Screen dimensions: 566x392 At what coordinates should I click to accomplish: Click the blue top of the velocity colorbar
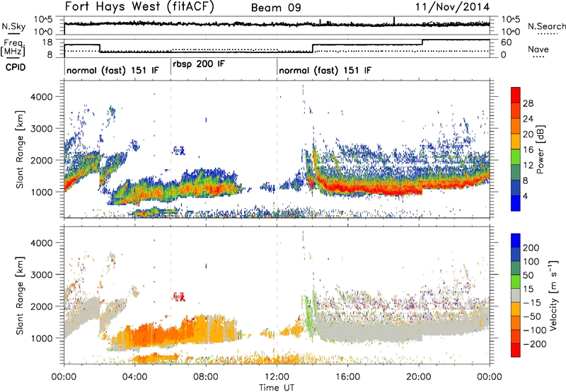point(516,241)
